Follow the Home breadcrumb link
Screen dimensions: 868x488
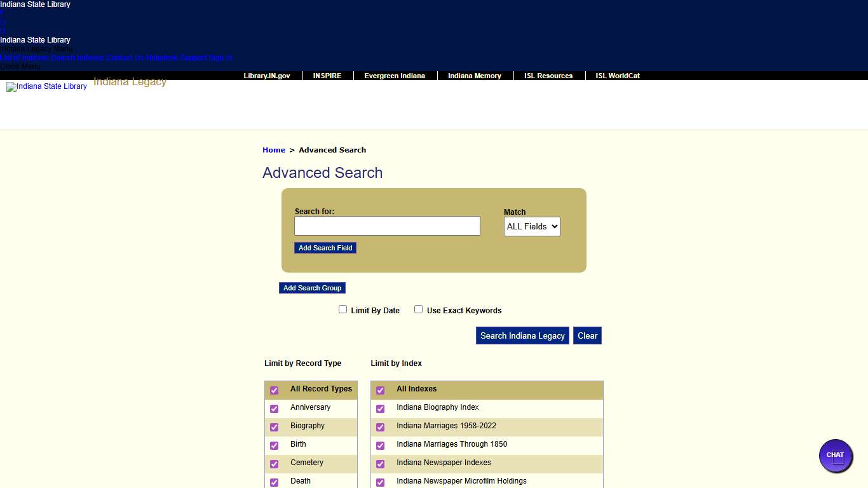[274, 150]
